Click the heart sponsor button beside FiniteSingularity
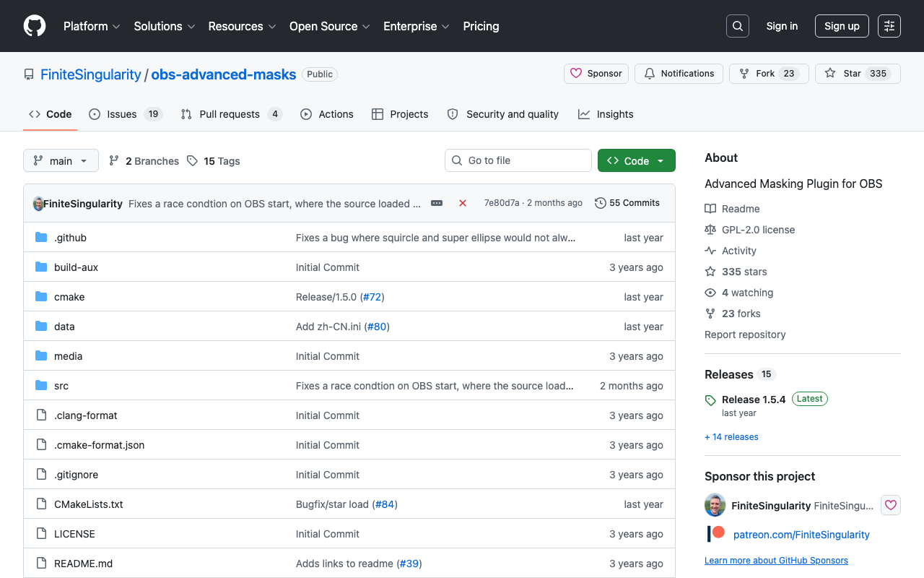This screenshot has height=578, width=924. [891, 505]
